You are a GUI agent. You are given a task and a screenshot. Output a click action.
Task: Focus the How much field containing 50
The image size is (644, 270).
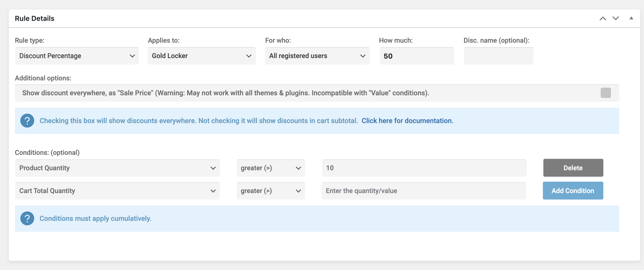[x=416, y=56]
